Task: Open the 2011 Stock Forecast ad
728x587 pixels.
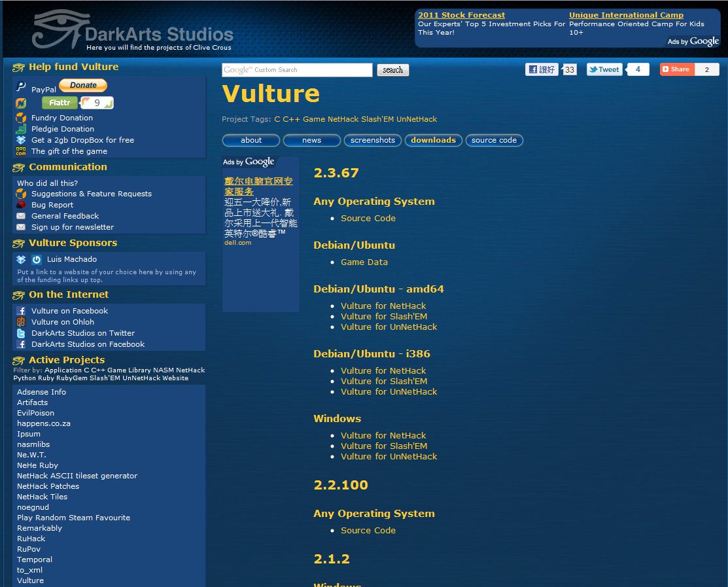Action: pyautogui.click(x=461, y=15)
